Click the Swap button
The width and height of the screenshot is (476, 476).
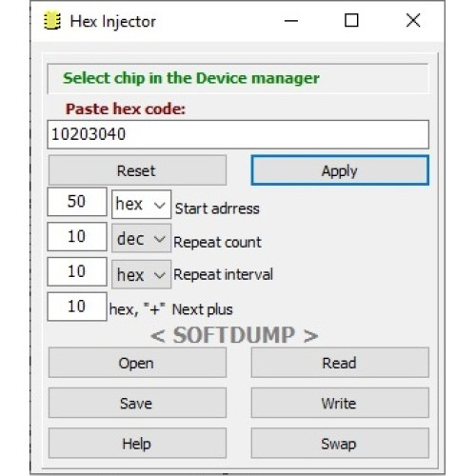340,443
